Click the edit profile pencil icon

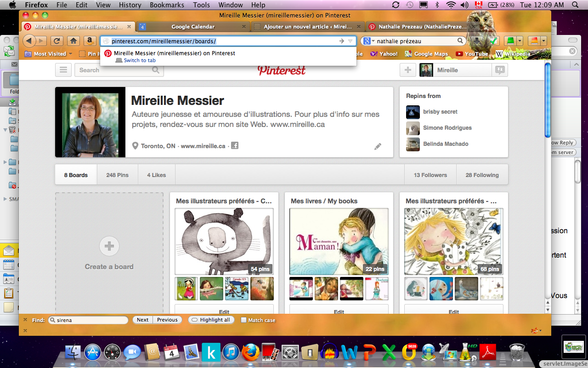378,146
